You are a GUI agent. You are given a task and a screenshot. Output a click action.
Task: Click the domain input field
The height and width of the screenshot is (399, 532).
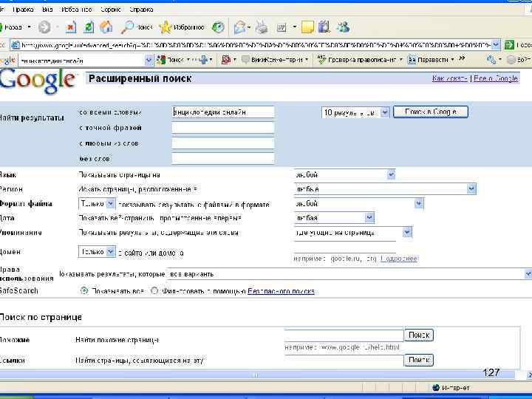345,248
